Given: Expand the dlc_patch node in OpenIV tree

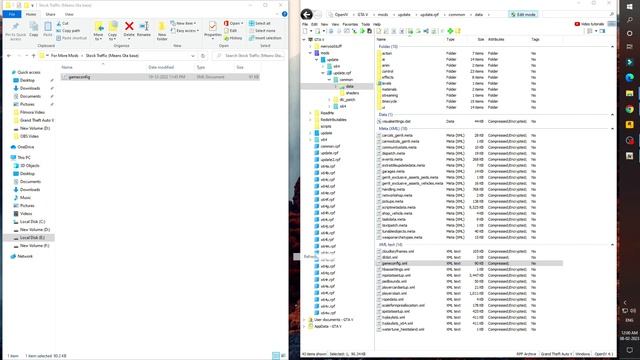Looking at the screenshot, I should point(329,100).
